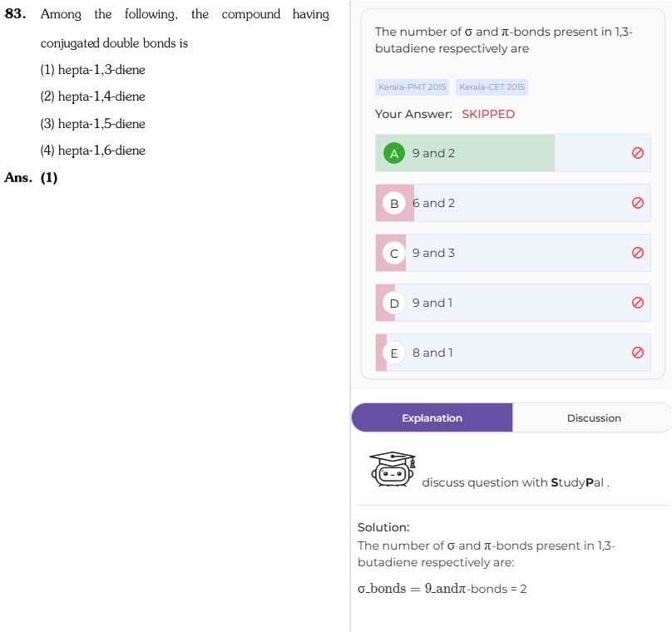This screenshot has height=632, width=672.
Task: Select the green A circle badge
Action: 394,153
